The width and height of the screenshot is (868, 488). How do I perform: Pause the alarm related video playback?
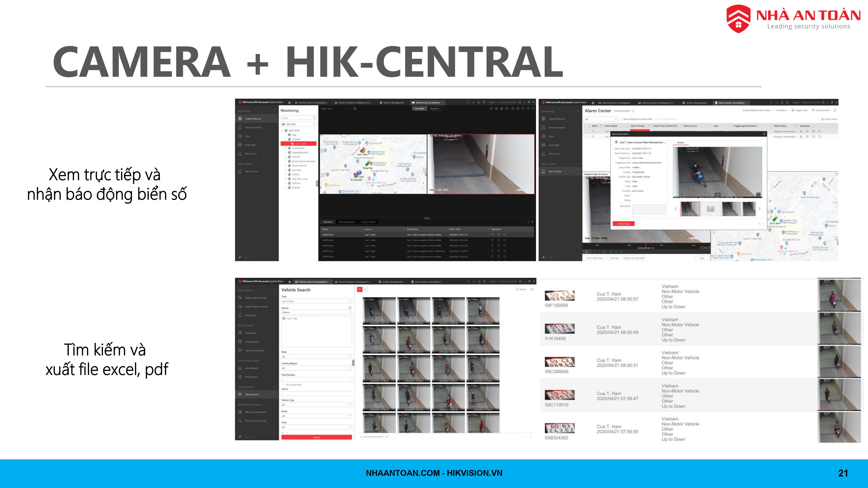coord(587,251)
